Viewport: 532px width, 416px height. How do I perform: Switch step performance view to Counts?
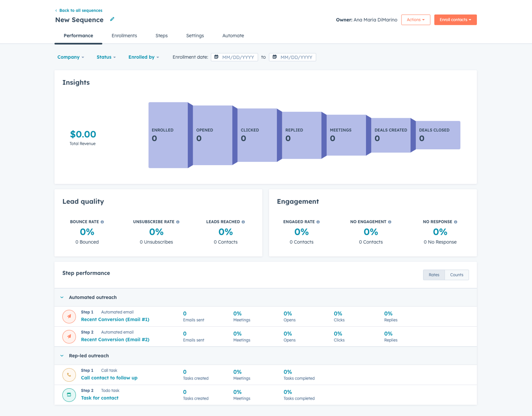pyautogui.click(x=457, y=274)
